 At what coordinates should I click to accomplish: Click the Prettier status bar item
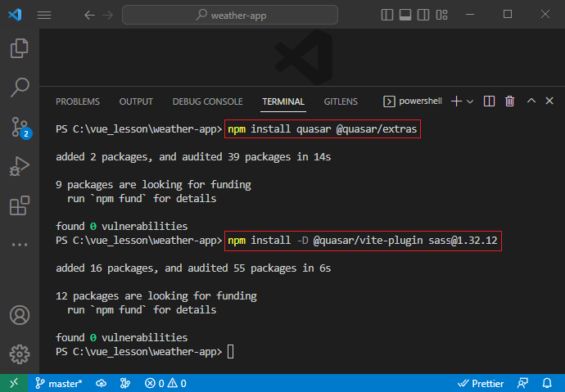click(x=481, y=383)
